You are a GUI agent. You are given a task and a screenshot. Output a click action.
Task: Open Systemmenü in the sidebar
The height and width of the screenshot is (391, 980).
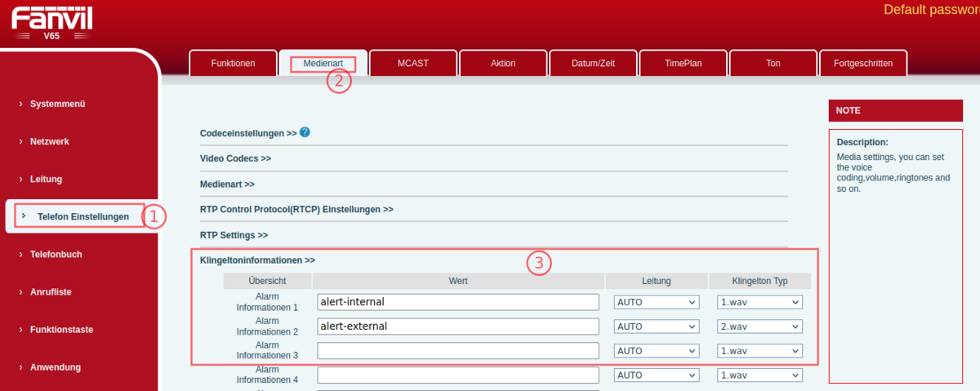[x=57, y=104]
